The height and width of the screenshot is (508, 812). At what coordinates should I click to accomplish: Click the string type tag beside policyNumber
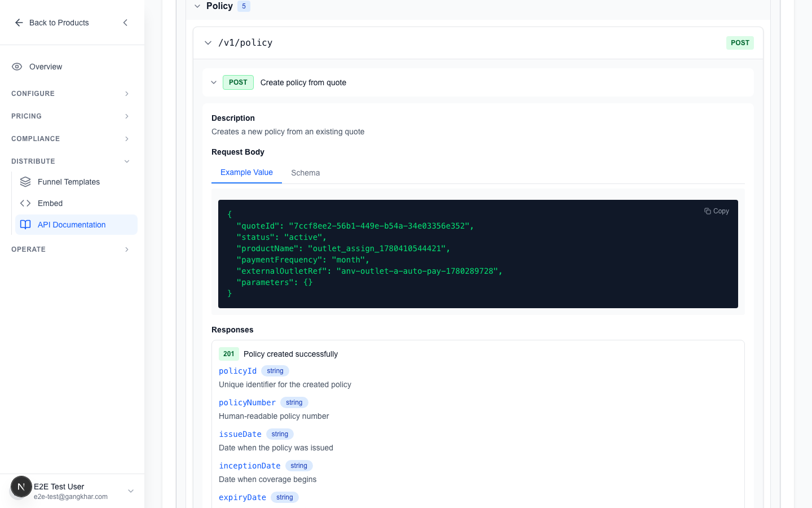(294, 402)
